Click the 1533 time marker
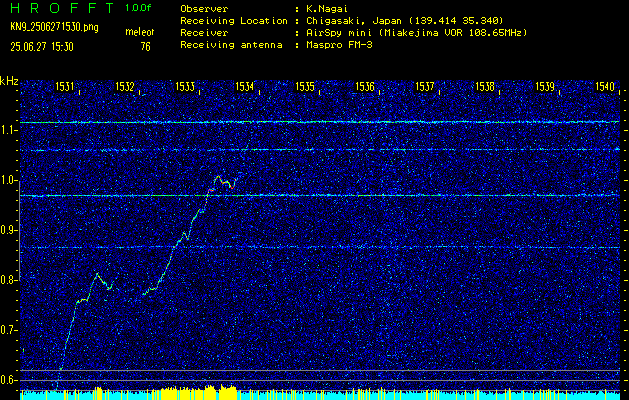 (x=185, y=86)
